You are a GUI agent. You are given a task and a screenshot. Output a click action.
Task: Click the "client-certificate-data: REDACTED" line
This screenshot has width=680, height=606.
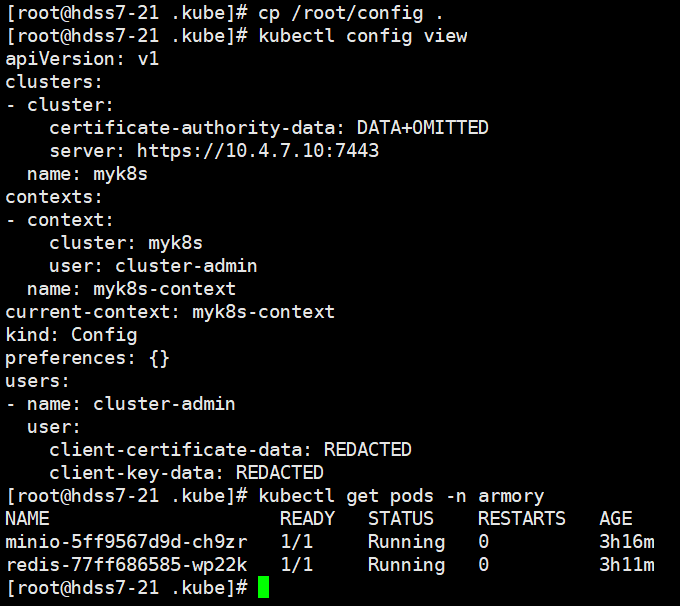[x=230, y=450]
